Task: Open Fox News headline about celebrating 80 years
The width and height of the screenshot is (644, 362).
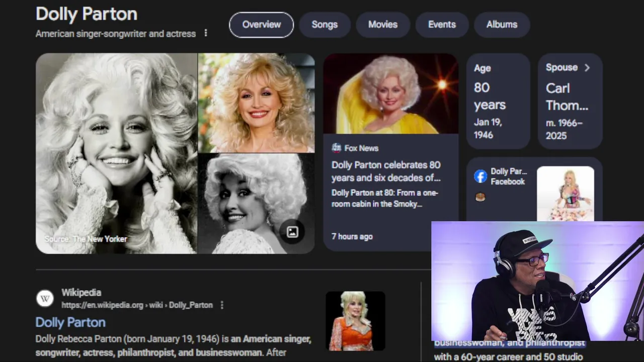Action: 386,171
